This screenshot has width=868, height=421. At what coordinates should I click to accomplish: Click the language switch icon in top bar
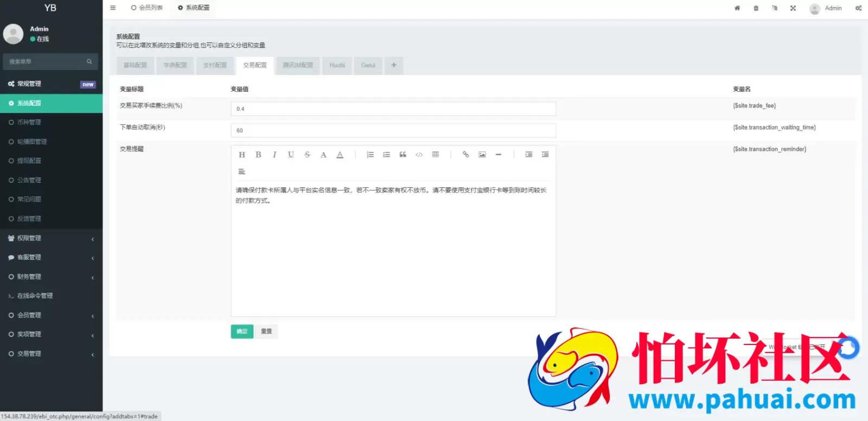click(x=775, y=8)
